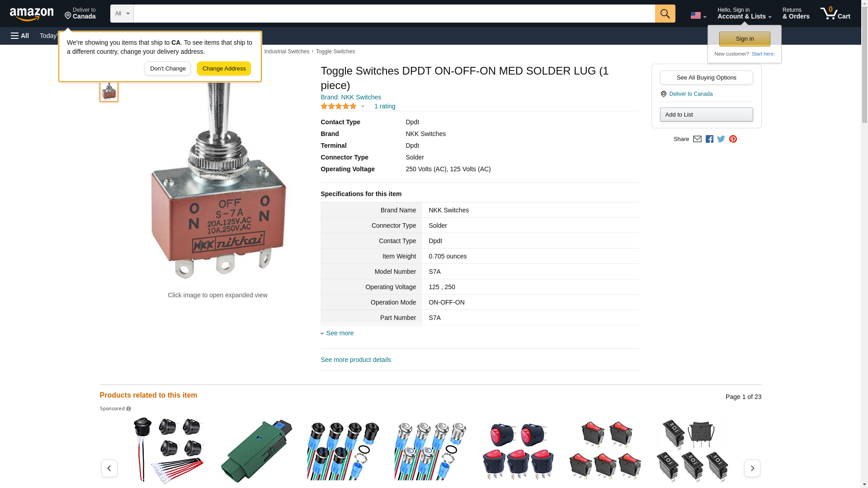Click See All Buying Options
The height and width of the screenshot is (488, 868).
point(706,78)
